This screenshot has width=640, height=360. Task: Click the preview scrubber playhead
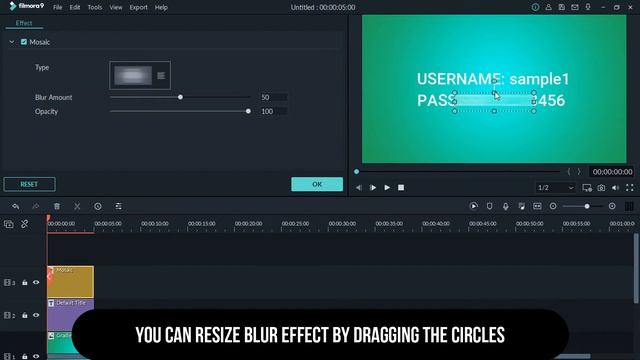click(356, 172)
